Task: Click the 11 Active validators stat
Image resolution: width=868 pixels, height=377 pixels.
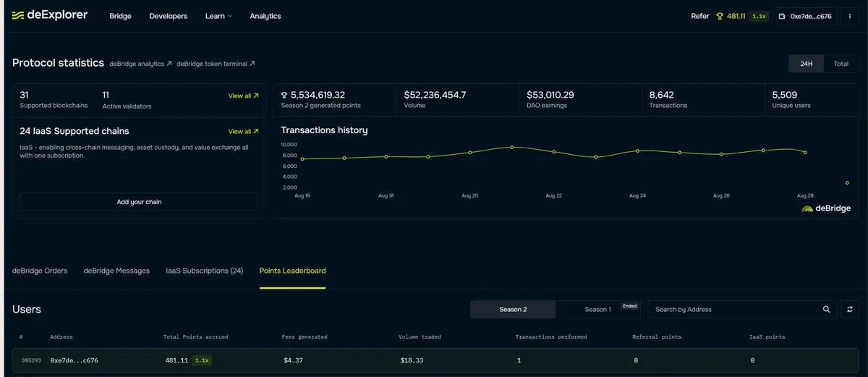Action: pos(127,100)
